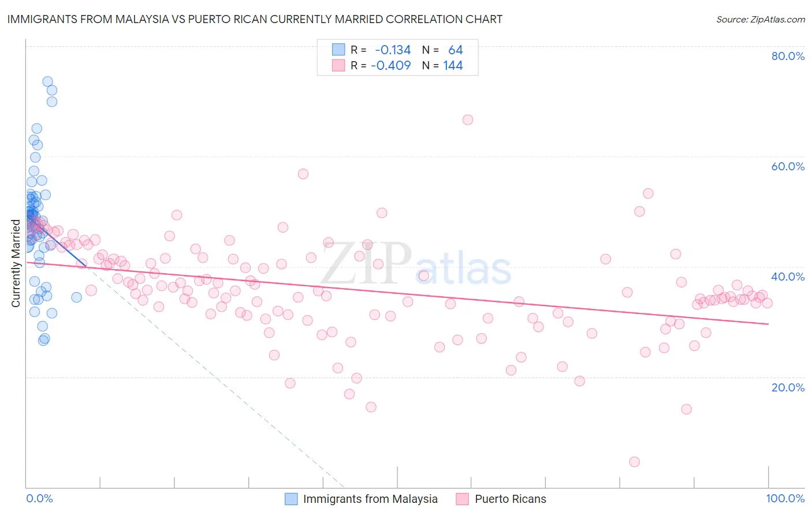The height and width of the screenshot is (515, 812).
Task: Click the topmost blue data point
Action: click(48, 81)
